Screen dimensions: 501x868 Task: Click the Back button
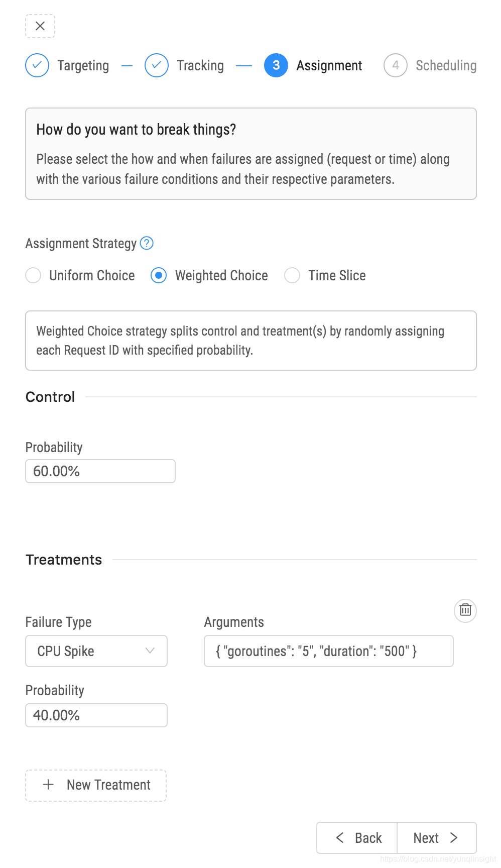[357, 838]
